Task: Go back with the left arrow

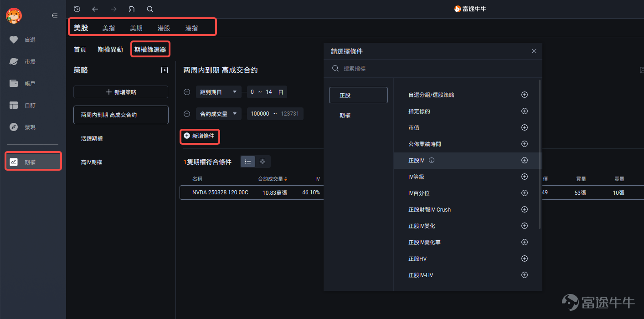Action: (95, 9)
